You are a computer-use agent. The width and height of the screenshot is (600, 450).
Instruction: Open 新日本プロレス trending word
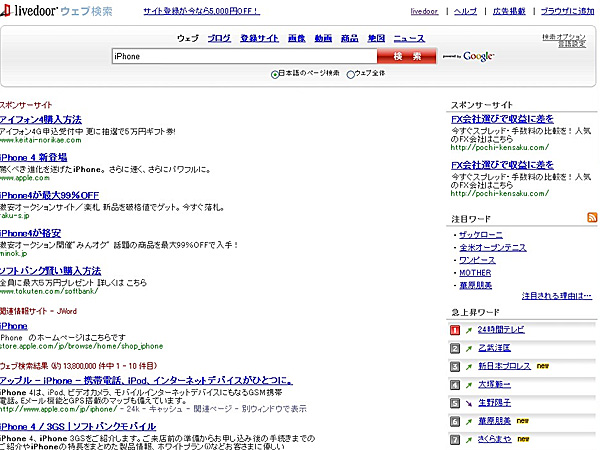[x=504, y=367]
